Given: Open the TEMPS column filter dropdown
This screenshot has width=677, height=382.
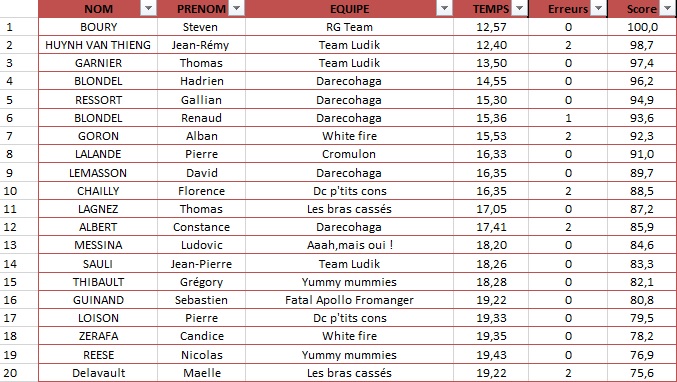Looking at the screenshot, I should click(x=519, y=9).
